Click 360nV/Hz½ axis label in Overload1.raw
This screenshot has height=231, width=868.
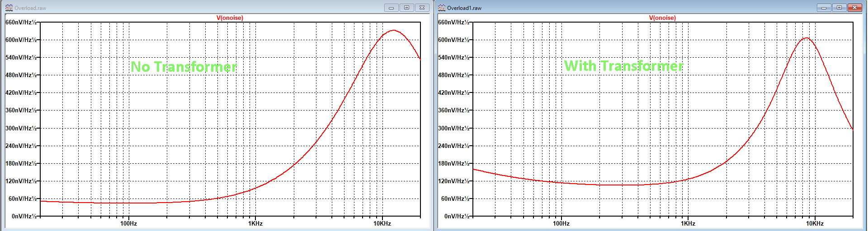[x=453, y=110]
